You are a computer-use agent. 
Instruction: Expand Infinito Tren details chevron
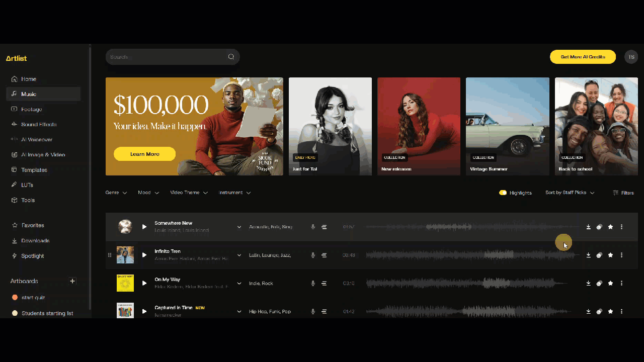point(239,255)
